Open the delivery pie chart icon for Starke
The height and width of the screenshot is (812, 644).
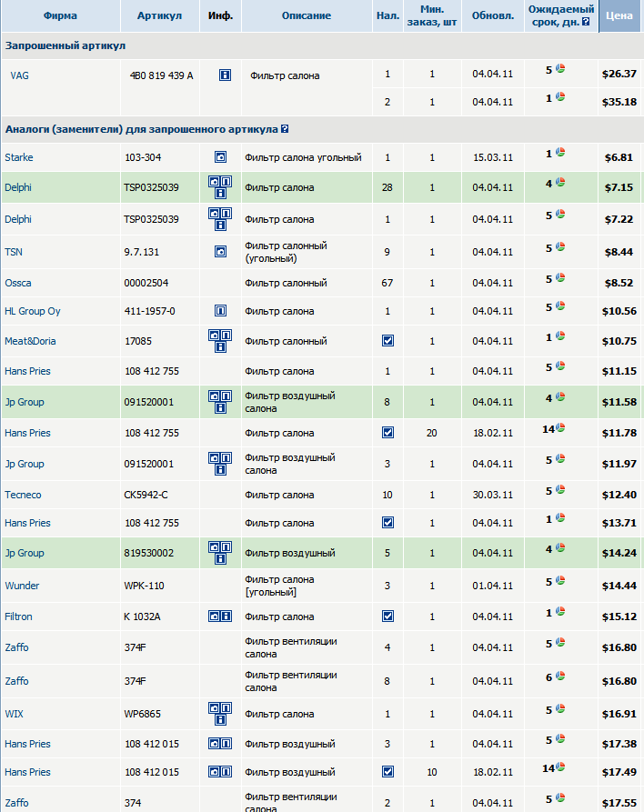tap(560, 152)
